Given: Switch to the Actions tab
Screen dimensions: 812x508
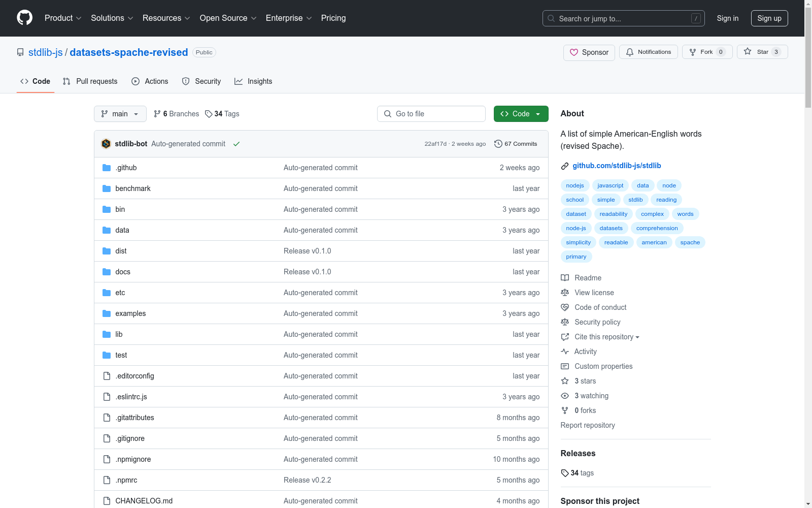Looking at the screenshot, I should pos(150,81).
